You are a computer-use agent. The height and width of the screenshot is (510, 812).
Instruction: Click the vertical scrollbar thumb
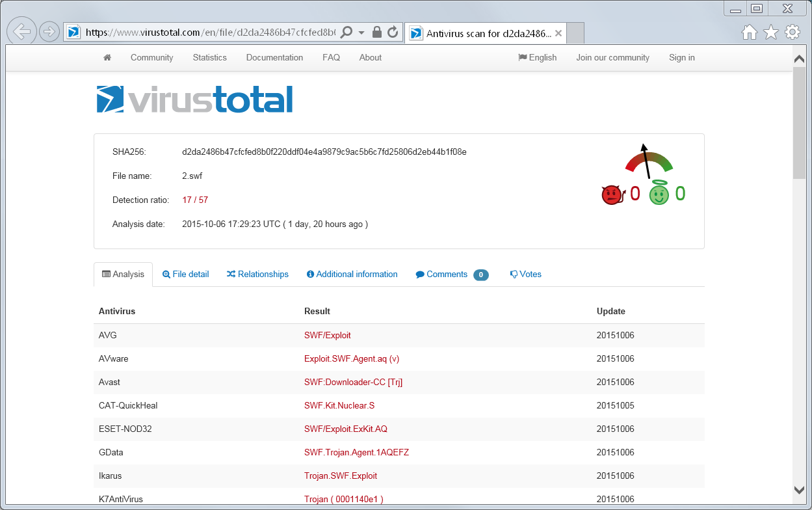[799, 122]
